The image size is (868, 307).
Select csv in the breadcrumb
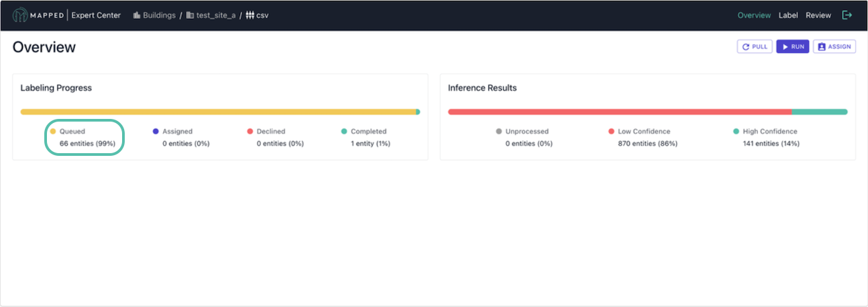[x=262, y=15]
